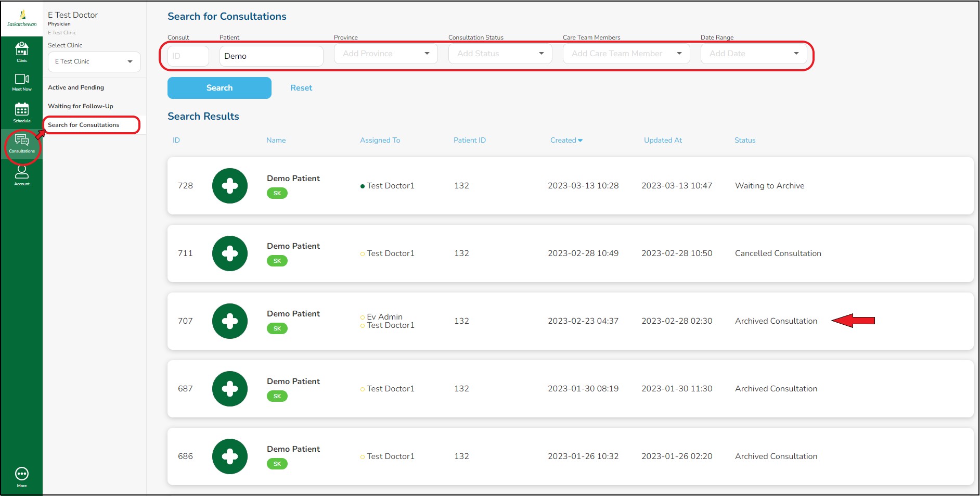Expand the Add Province dropdown
The image size is (980, 496).
point(385,54)
